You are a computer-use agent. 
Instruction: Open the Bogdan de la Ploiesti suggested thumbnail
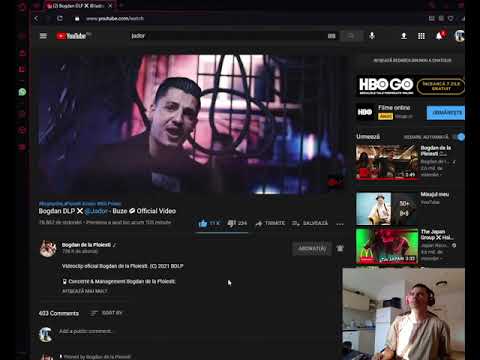(x=387, y=162)
